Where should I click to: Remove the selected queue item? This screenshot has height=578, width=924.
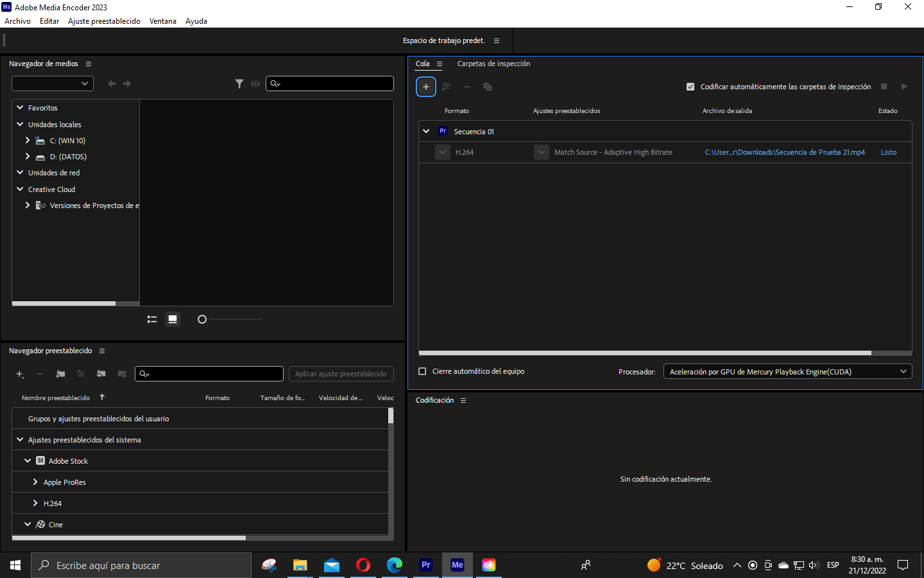tap(466, 86)
